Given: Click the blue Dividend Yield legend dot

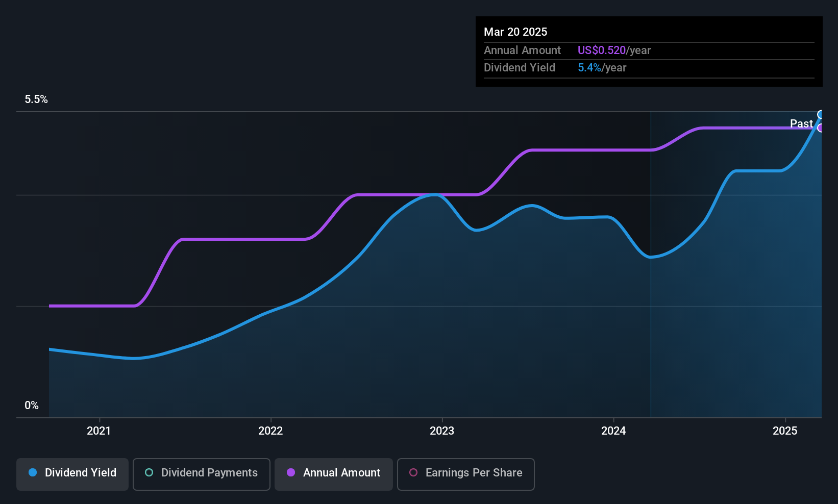Looking at the screenshot, I should 33,472.
